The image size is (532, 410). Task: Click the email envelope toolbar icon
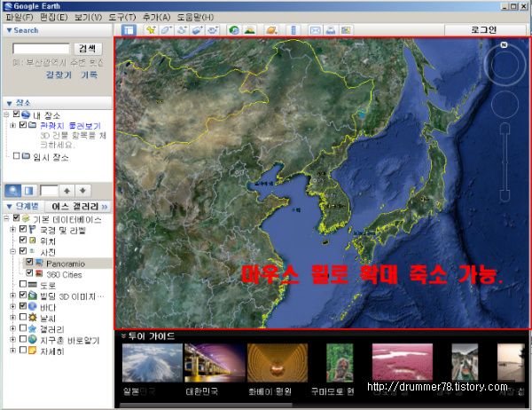315,30
